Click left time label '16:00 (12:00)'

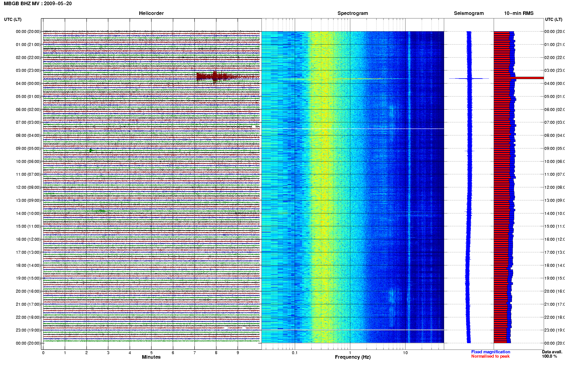pos(28,239)
